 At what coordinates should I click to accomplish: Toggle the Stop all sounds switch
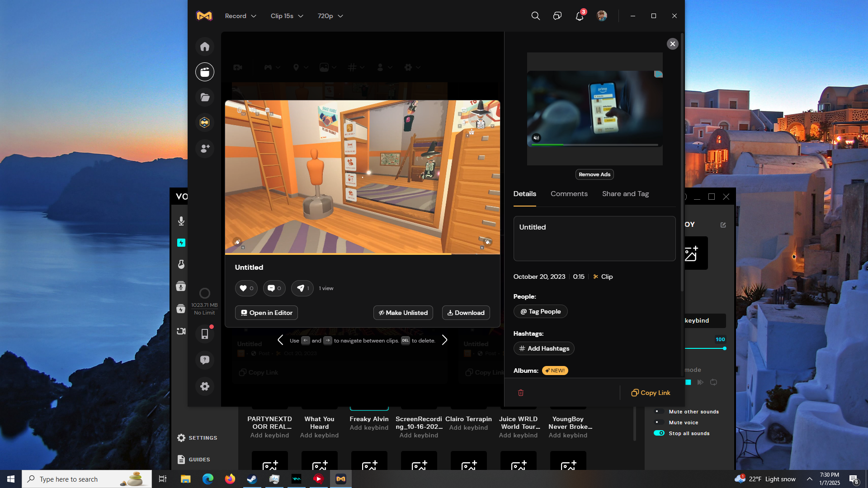click(659, 433)
